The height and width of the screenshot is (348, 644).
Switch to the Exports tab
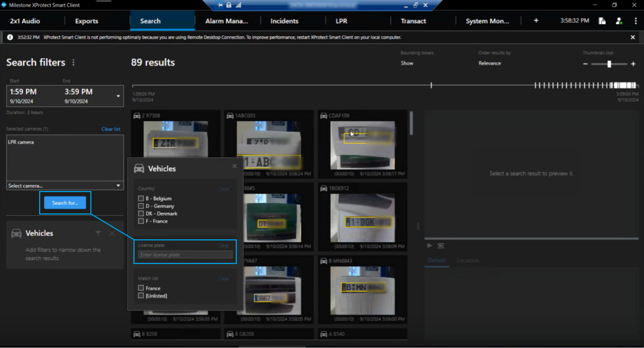tap(87, 21)
